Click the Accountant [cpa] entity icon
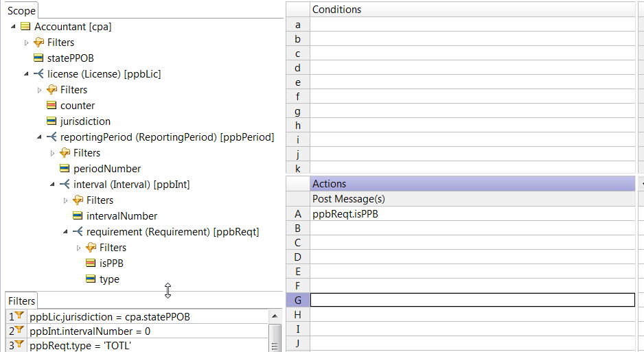Viewport: 644px width, 352px height. click(25, 27)
